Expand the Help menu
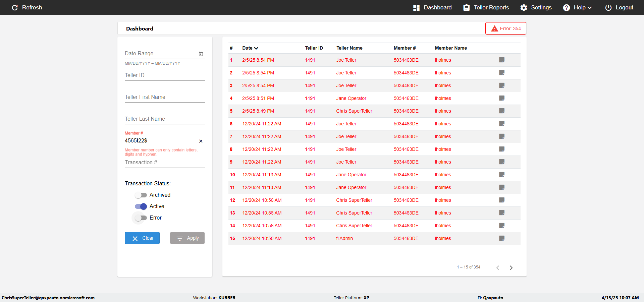Viewport: 644px width, 302px height. tap(577, 7)
